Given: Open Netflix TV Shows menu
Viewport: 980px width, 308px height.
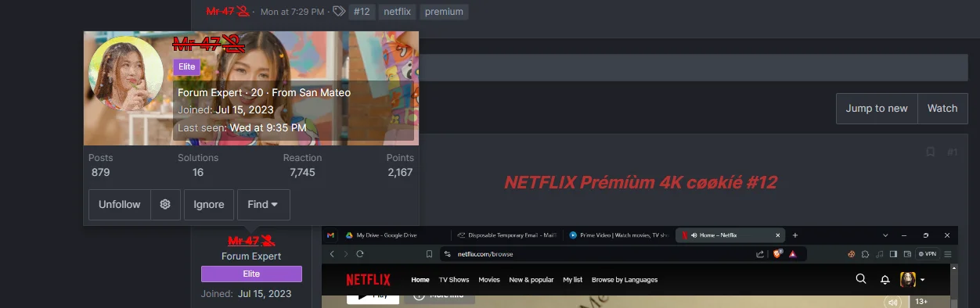Looking at the screenshot, I should [454, 280].
